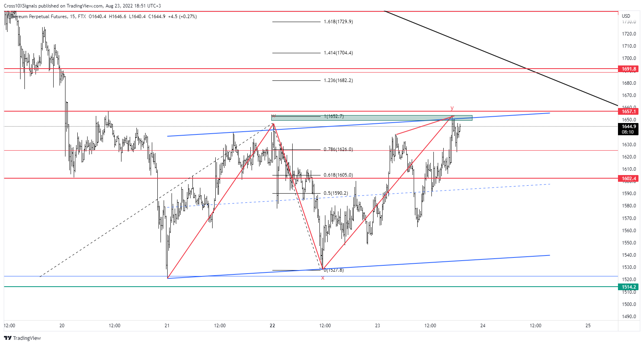644x345 pixels.
Task: Click the 1(1652.7) Fibonacci label
Action: pyautogui.click(x=334, y=116)
